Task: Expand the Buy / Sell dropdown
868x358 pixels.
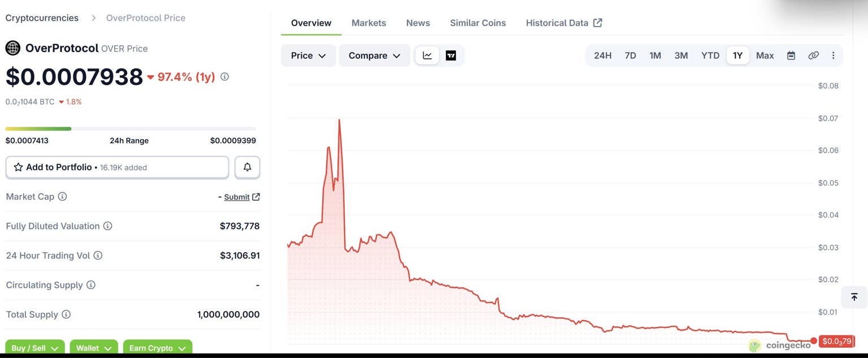Action: (35, 348)
